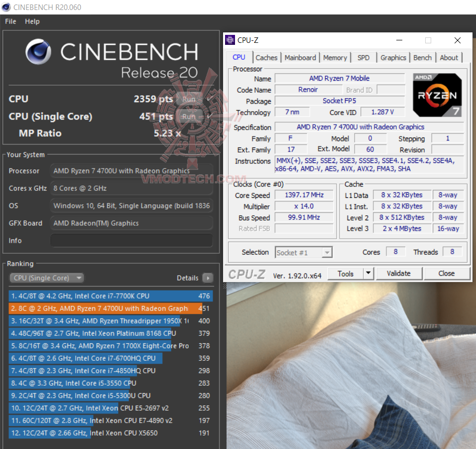476x449 pixels.
Task: Switch to the About tab in CPU-Z
Action: [449, 57]
